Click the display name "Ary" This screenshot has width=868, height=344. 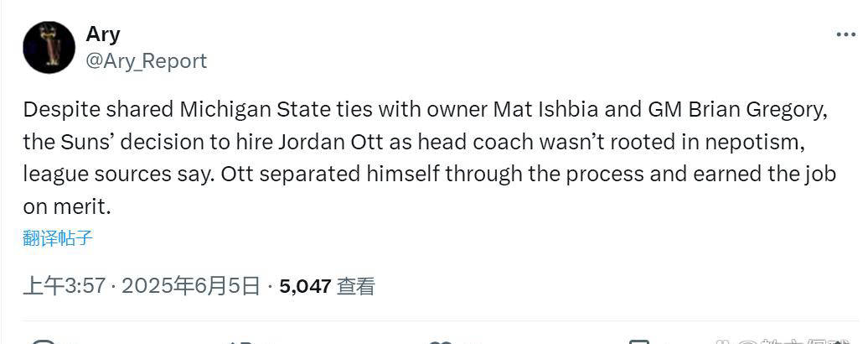click(103, 34)
